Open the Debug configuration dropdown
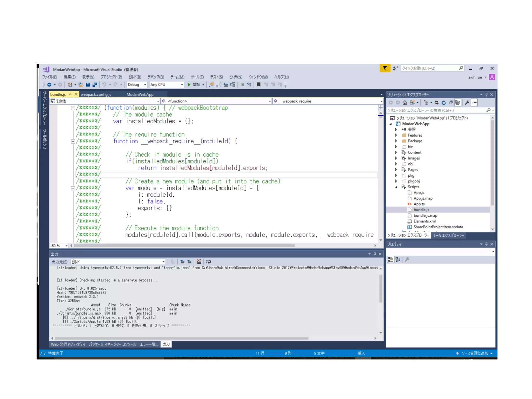Viewport: 532px width, 399px height. click(145, 85)
